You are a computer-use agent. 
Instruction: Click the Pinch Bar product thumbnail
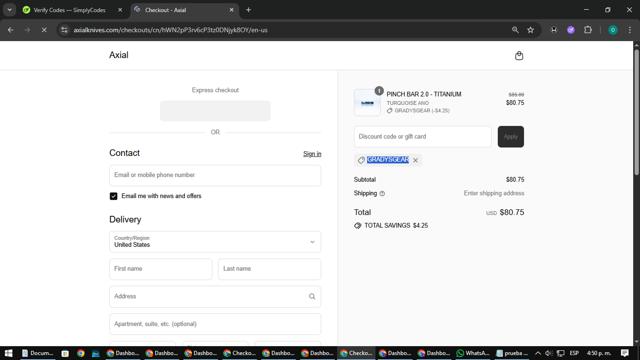[367, 103]
